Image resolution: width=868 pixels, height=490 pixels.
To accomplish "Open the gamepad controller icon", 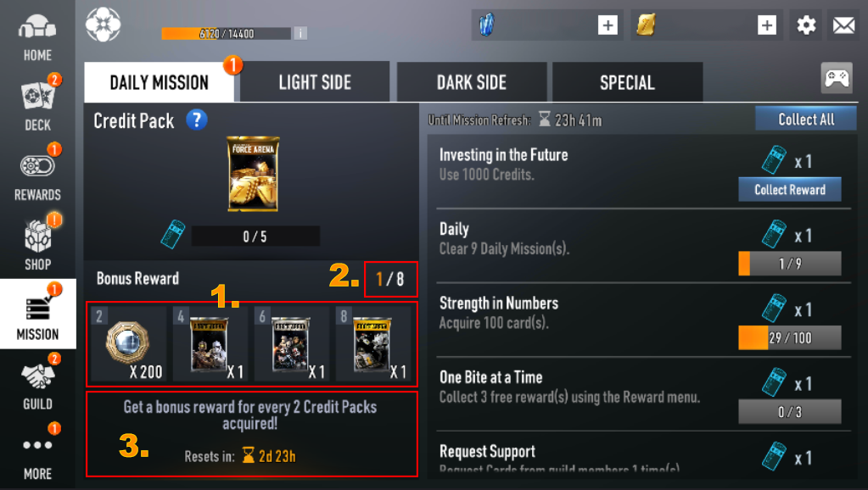I will pyautogui.click(x=837, y=78).
